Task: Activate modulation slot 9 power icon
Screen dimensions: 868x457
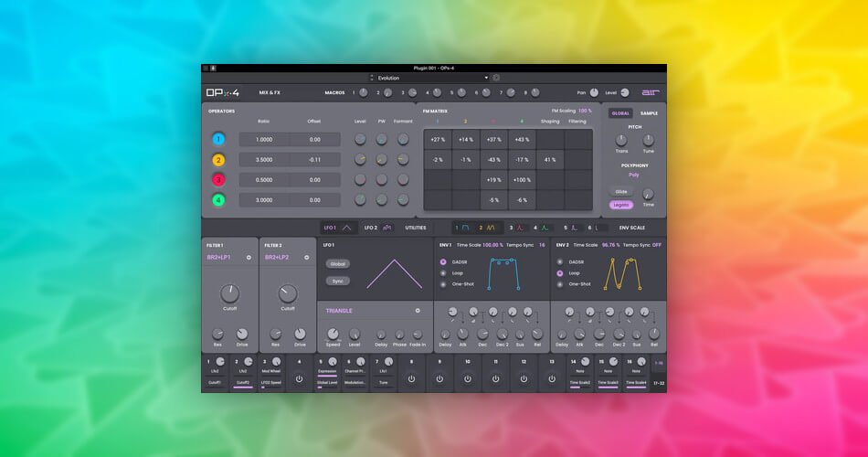Action: point(439,379)
